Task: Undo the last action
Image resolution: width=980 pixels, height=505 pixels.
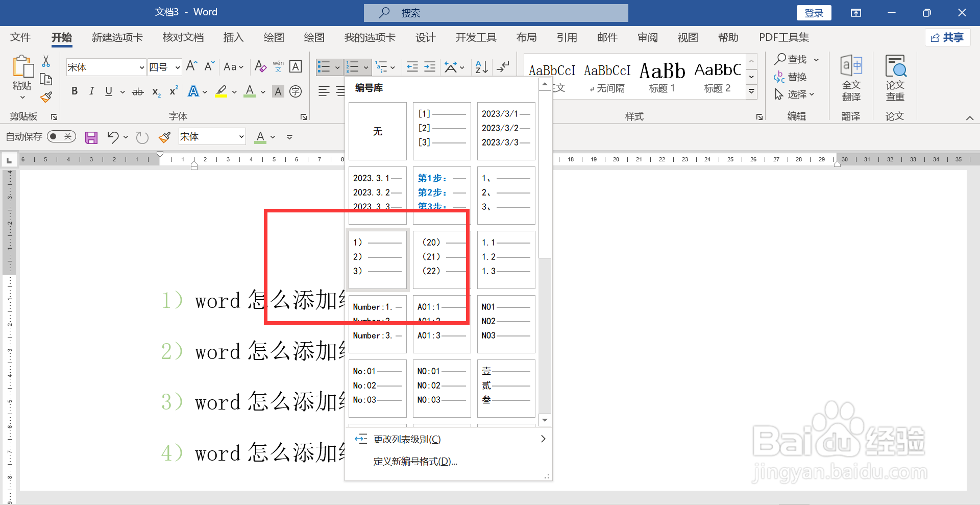Action: (113, 137)
